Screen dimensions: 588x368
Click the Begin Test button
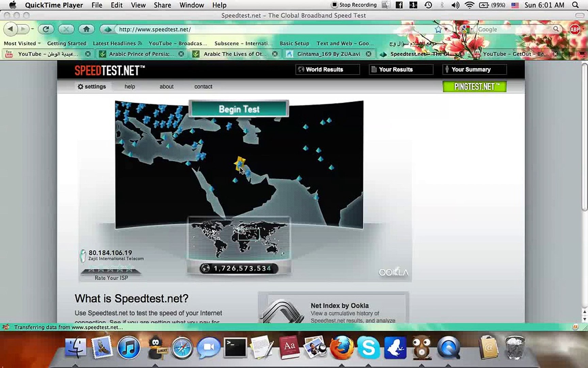pyautogui.click(x=239, y=109)
